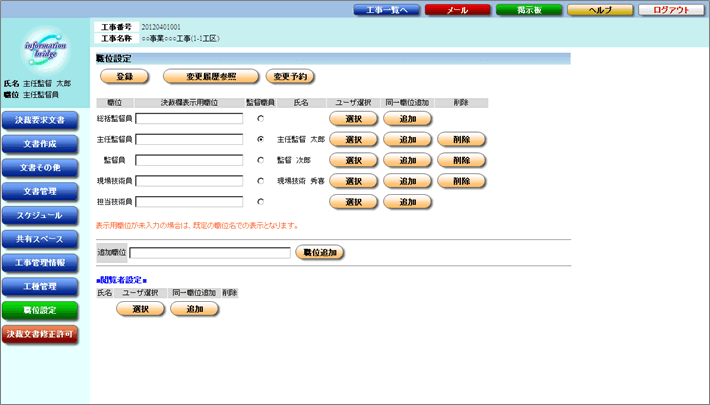Select the 総括監督員 radio button

[x=261, y=119]
